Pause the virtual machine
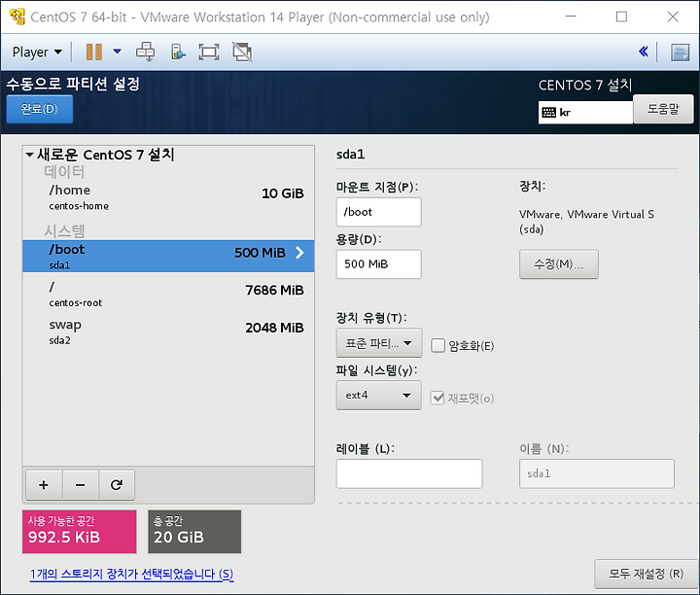Image resolution: width=700 pixels, height=595 pixels. 93,52
